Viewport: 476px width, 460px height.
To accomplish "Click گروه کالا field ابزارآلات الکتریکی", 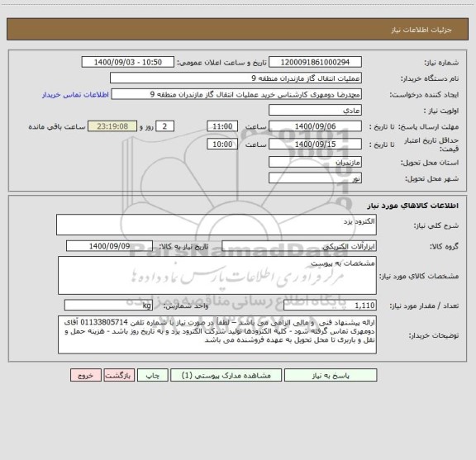I will 299,246.
